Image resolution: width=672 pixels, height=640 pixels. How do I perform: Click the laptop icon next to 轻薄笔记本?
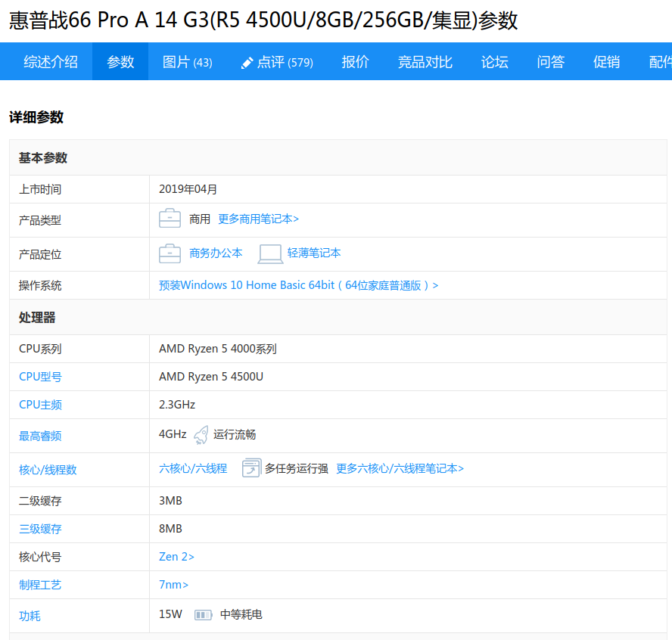(x=270, y=253)
